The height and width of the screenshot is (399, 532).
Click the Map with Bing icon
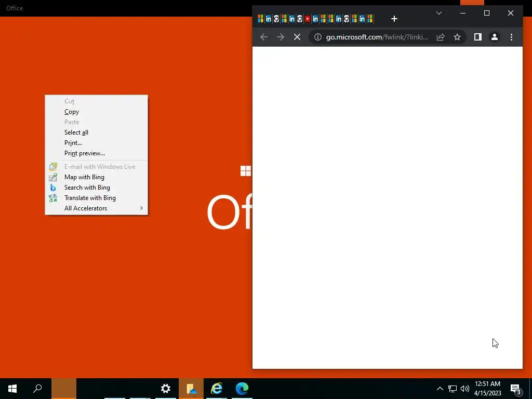click(x=53, y=177)
